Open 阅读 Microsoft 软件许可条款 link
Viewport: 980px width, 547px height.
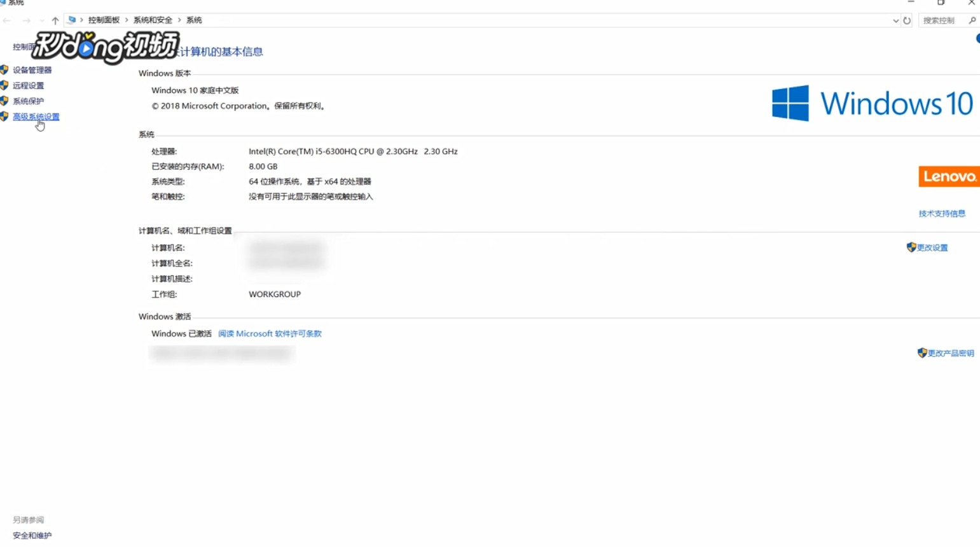270,333
